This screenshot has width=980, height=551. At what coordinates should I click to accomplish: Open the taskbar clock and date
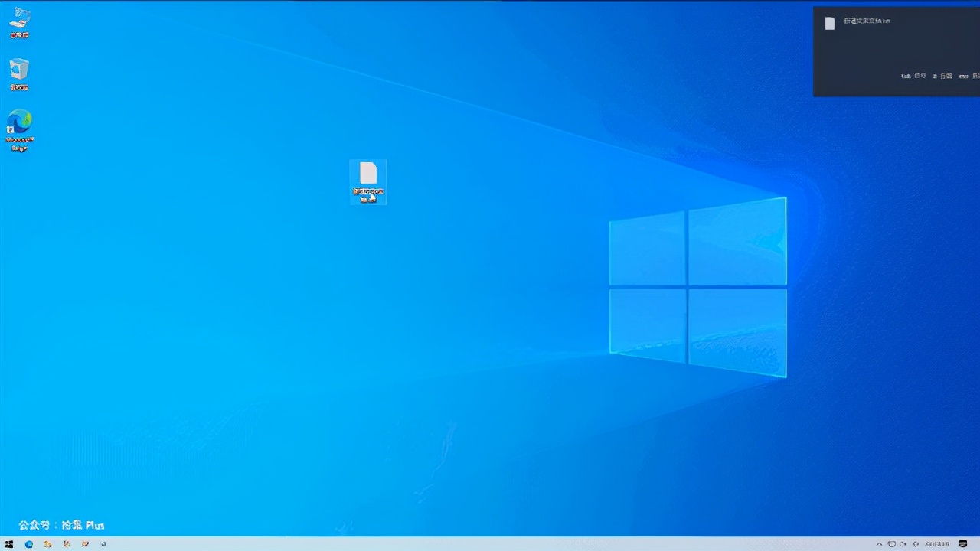coord(937,544)
